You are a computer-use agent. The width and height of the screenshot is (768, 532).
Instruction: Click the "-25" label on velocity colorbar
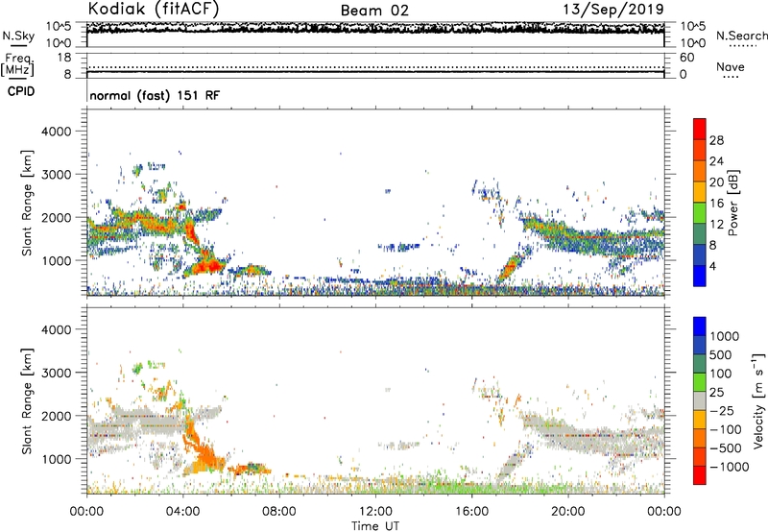click(723, 411)
